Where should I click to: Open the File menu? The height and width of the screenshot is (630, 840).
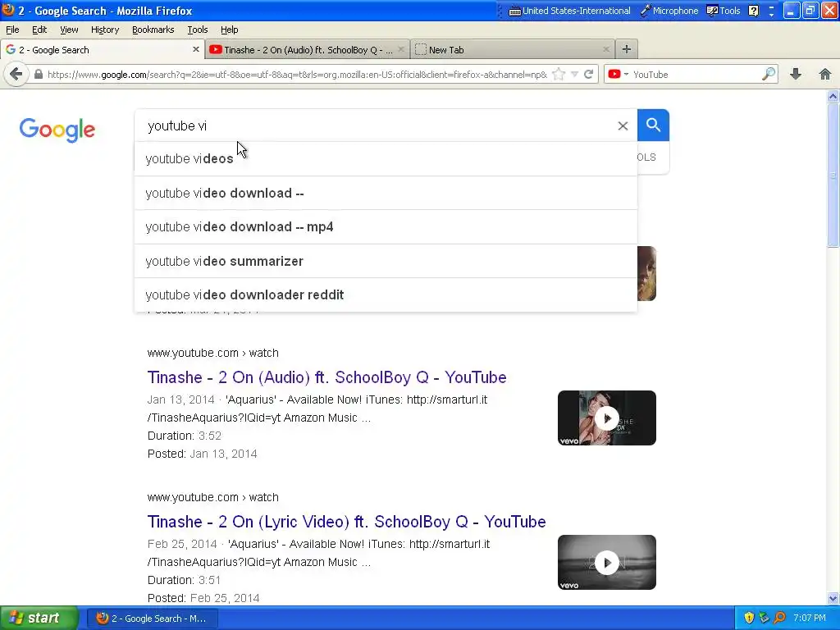[12, 30]
